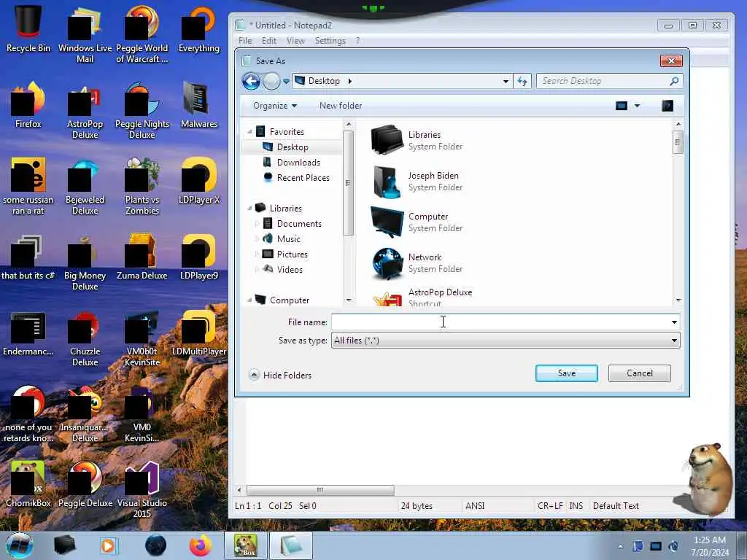
Task: Click the search magnifier in Search Desktop
Action: (674, 81)
